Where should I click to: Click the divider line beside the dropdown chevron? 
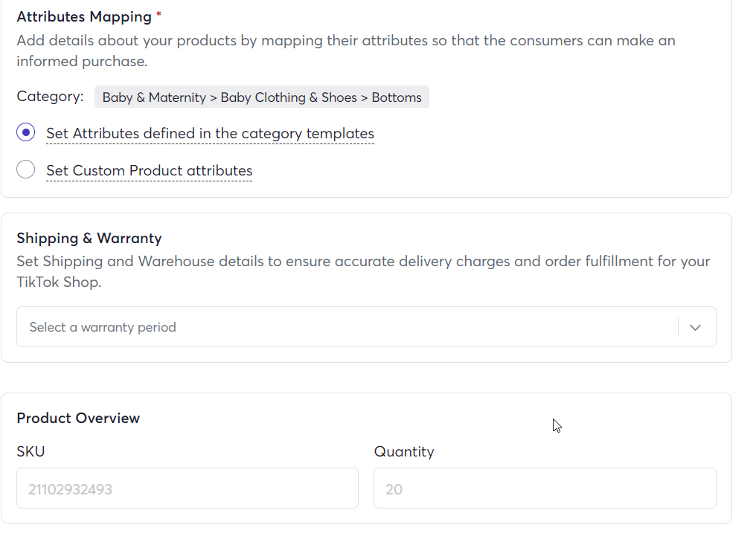pyautogui.click(x=679, y=327)
